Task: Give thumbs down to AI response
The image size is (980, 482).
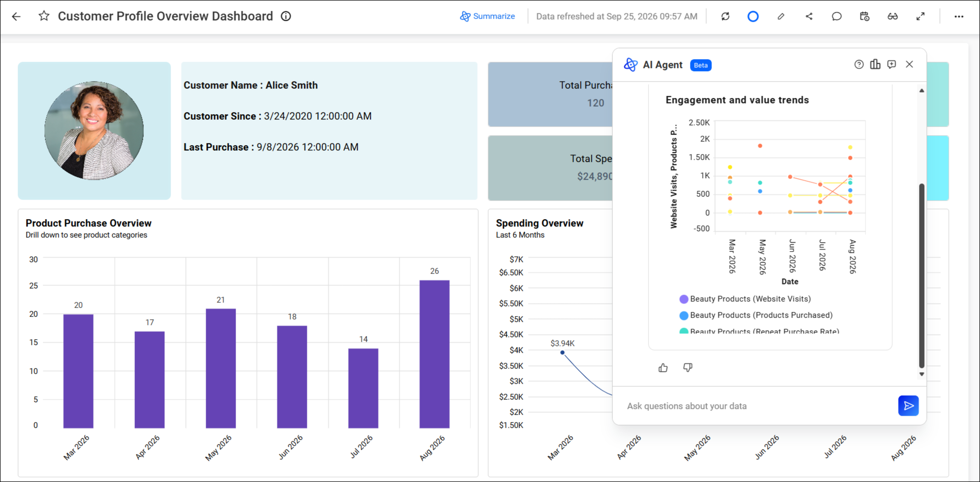Action: (x=688, y=367)
